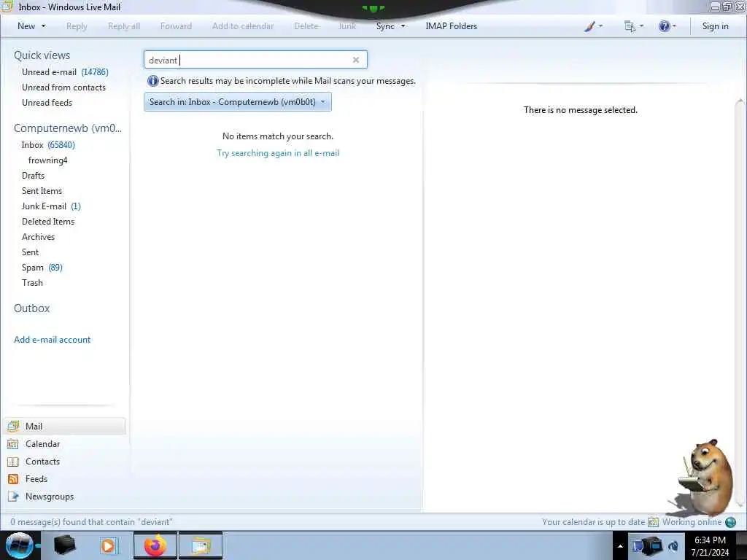Clear the search box with X

coord(356,60)
